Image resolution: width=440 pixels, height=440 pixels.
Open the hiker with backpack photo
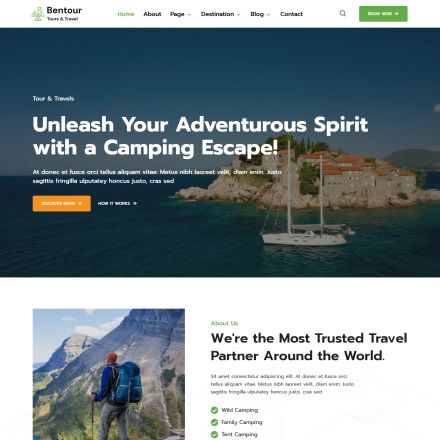109,374
